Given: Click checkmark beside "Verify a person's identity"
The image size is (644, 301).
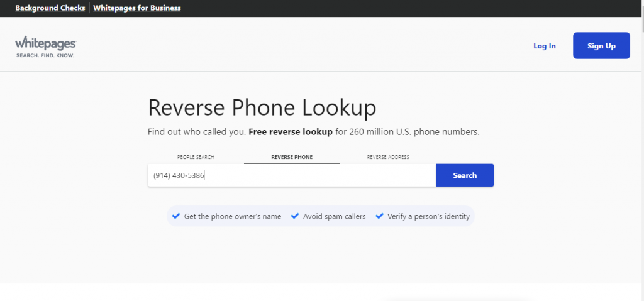Looking at the screenshot, I should pos(379,216).
